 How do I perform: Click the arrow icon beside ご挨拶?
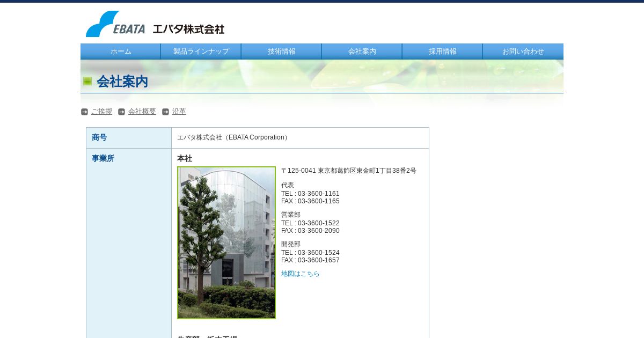pos(84,112)
